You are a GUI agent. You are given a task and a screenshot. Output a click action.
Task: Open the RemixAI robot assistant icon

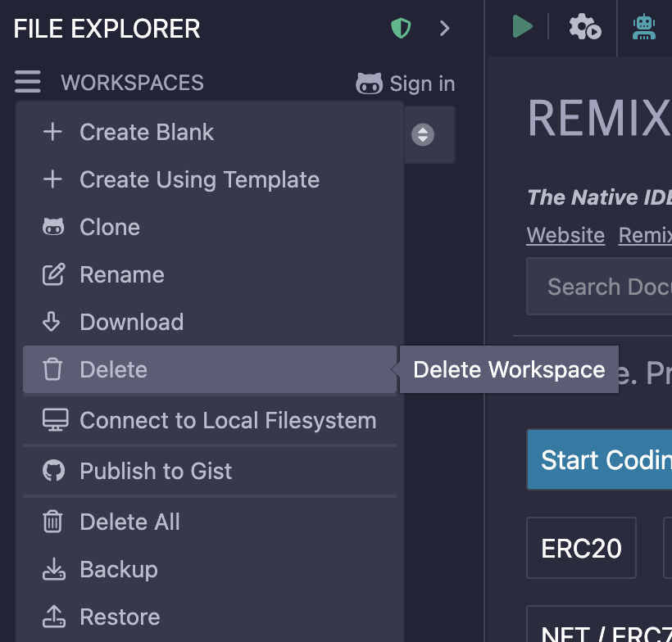coord(643,26)
